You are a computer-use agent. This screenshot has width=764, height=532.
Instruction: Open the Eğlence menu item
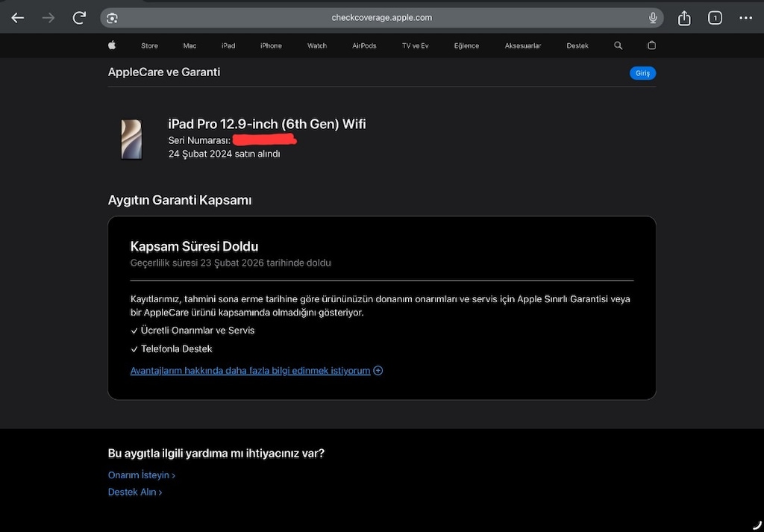(466, 46)
